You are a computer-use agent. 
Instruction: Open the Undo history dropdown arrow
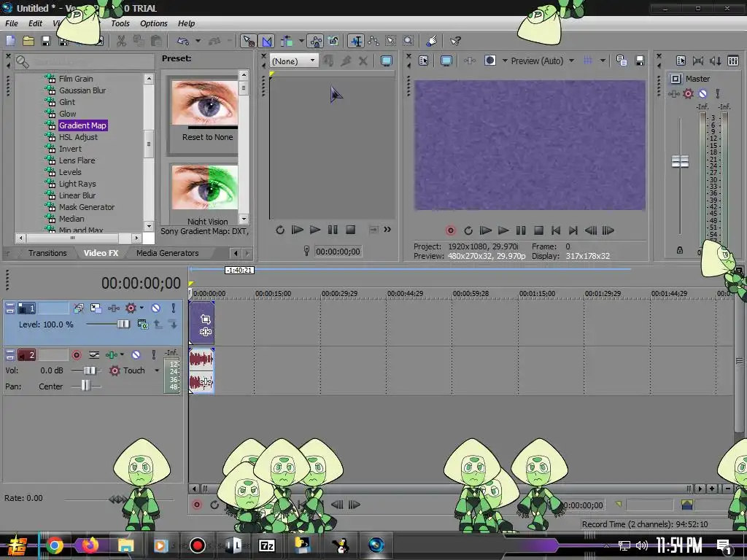coord(198,41)
